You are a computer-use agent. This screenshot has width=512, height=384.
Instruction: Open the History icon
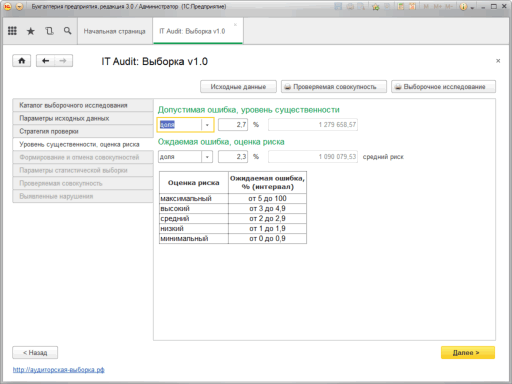coord(49,31)
